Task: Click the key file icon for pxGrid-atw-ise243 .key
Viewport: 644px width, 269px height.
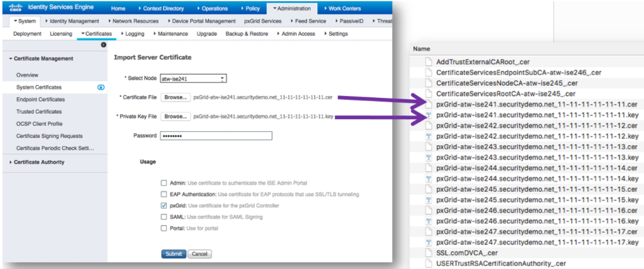Action: pyautogui.click(x=429, y=157)
